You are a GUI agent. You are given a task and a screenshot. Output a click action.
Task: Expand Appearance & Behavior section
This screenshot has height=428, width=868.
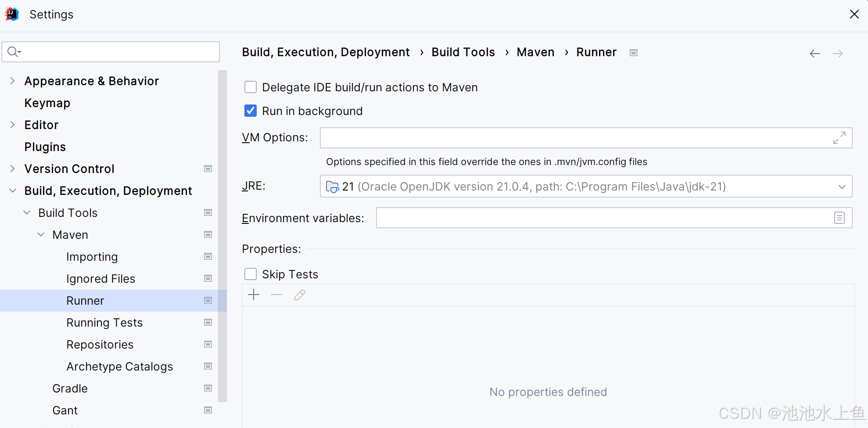[12, 81]
